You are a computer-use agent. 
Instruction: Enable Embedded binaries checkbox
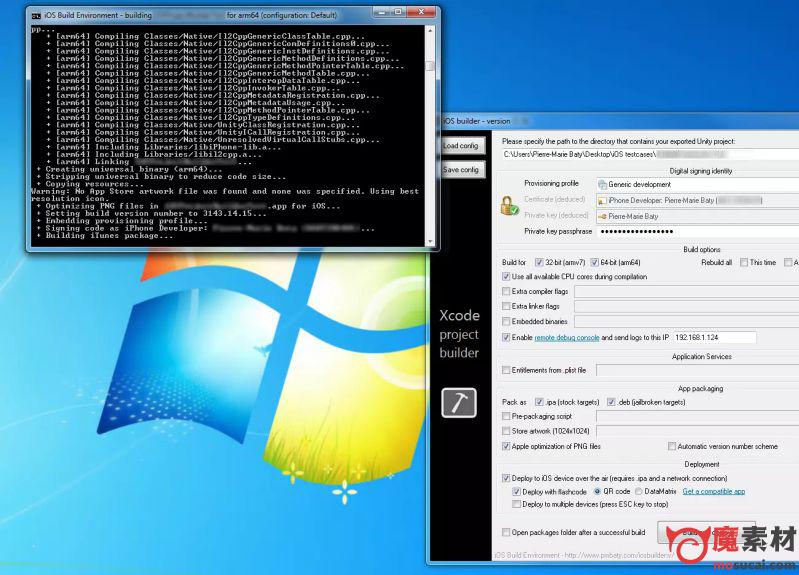(x=506, y=322)
